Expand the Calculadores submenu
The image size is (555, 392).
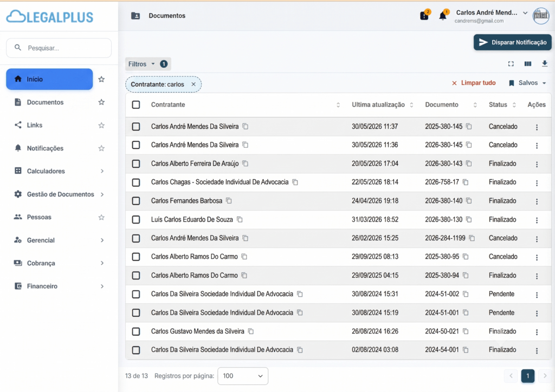[102, 171]
